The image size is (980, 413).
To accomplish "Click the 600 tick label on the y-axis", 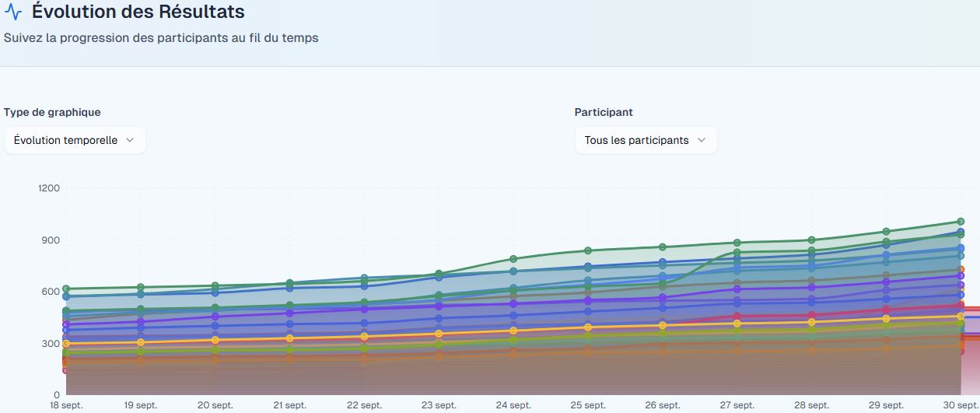I will pyautogui.click(x=52, y=292).
